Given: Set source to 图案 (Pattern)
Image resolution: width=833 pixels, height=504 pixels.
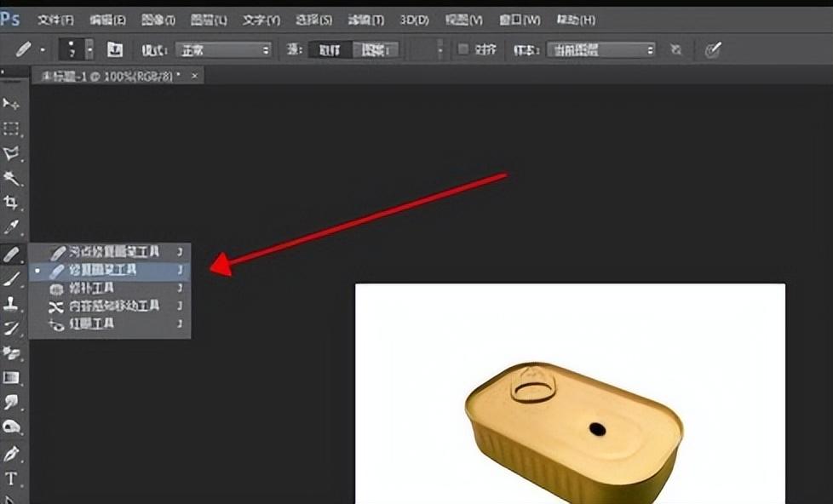Looking at the screenshot, I should (x=376, y=50).
